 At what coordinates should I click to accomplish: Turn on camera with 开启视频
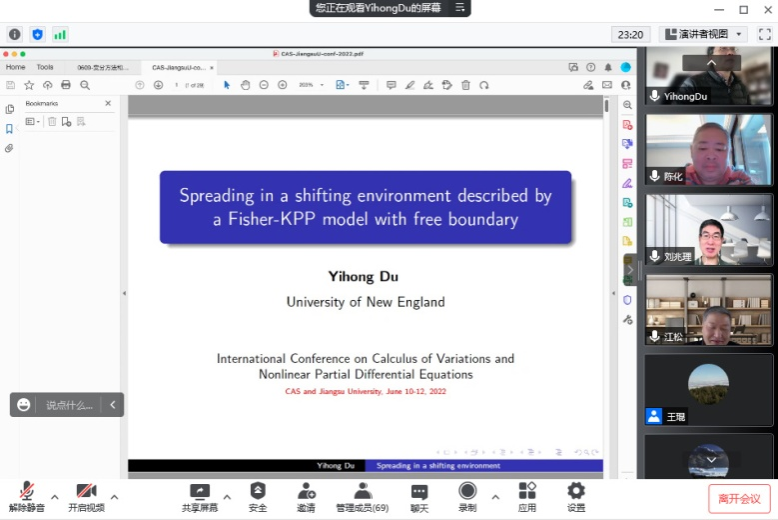[x=86, y=496]
